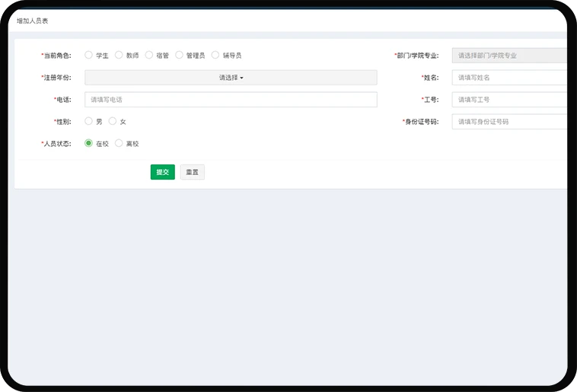
Task: Focus the 电话 input field
Action: (x=230, y=100)
